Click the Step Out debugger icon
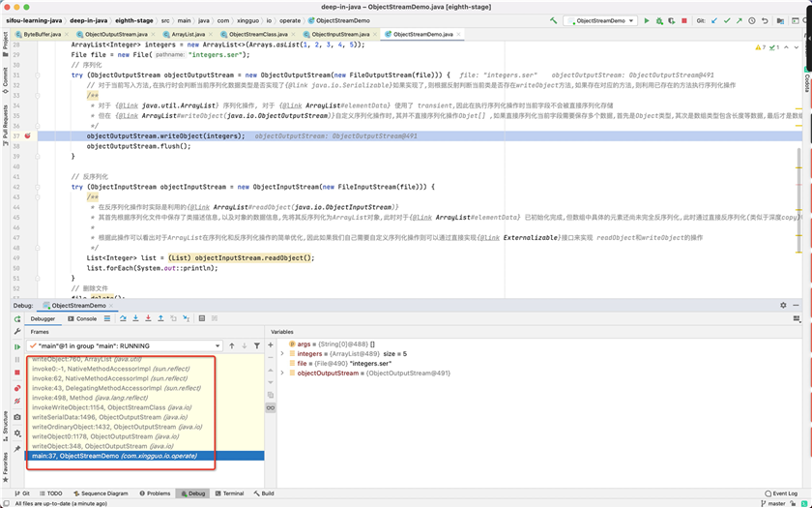Viewport: 812px width, 508px height. click(x=160, y=318)
